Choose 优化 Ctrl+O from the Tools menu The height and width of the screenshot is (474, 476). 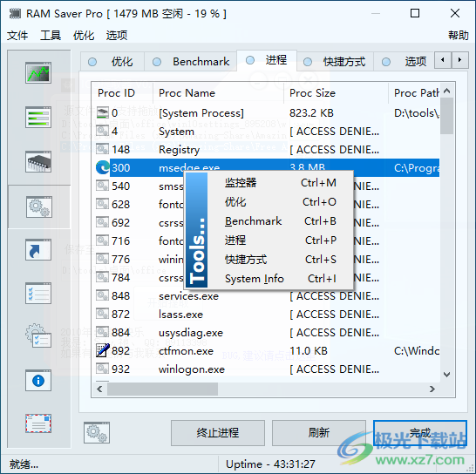pos(281,202)
